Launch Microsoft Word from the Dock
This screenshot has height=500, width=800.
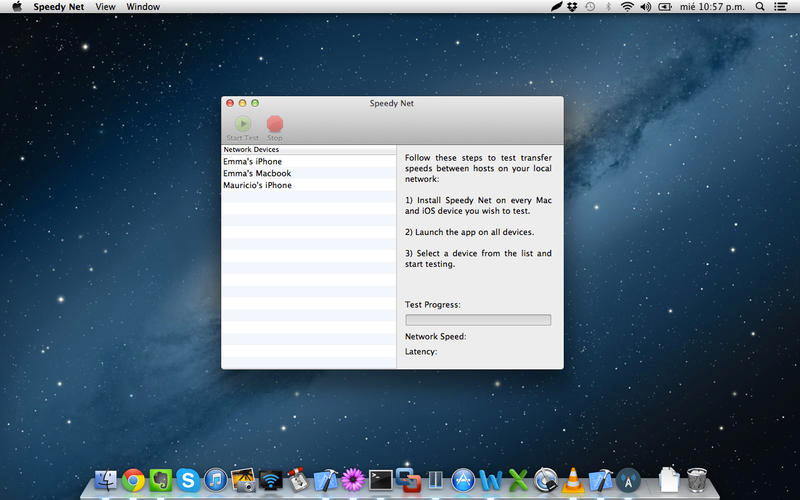point(490,481)
